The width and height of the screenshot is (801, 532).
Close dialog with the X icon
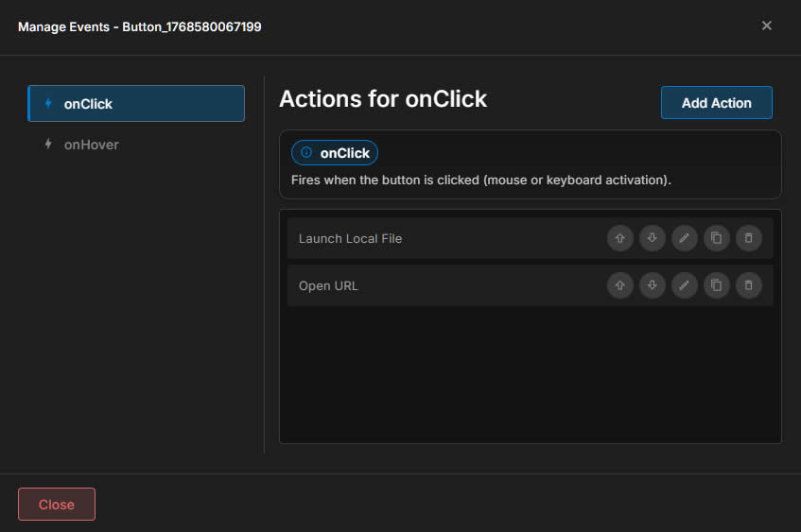[x=767, y=26]
